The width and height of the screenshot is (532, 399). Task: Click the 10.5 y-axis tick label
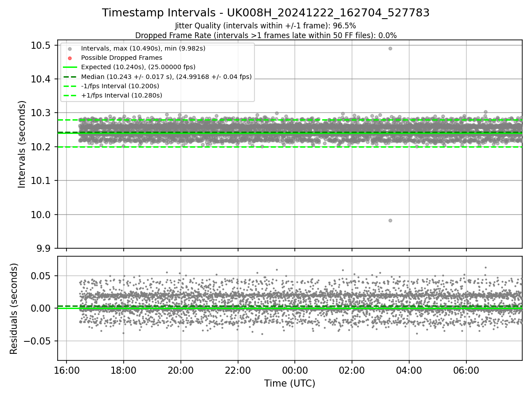(x=42, y=45)
